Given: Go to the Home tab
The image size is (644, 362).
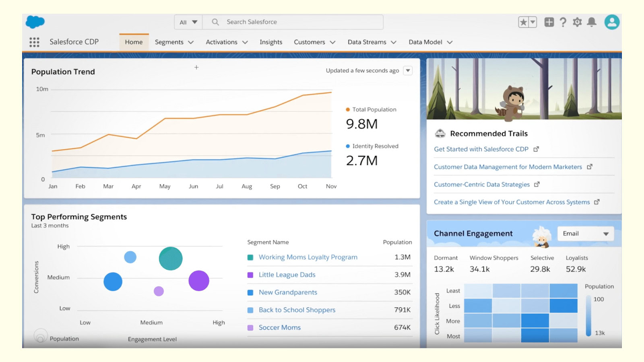Looking at the screenshot, I should 134,42.
